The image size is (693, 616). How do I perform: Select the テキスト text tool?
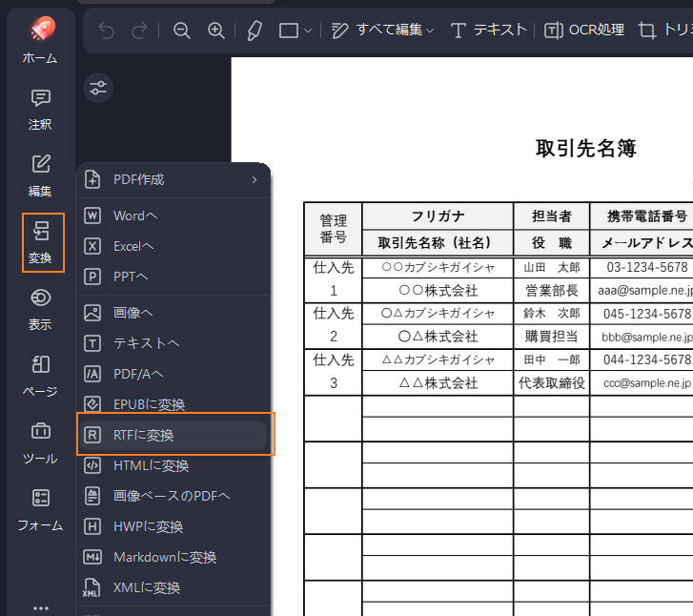(489, 31)
